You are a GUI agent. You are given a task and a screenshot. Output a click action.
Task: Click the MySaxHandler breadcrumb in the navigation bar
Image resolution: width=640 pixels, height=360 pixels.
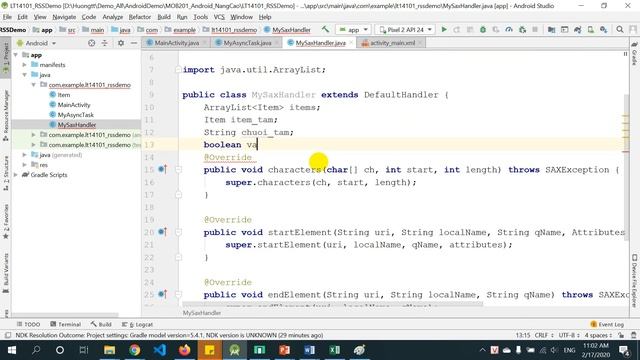pos(287,30)
